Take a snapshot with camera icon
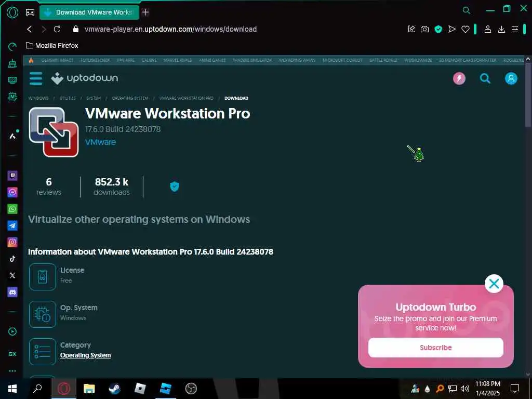This screenshot has height=399, width=532. click(x=424, y=29)
